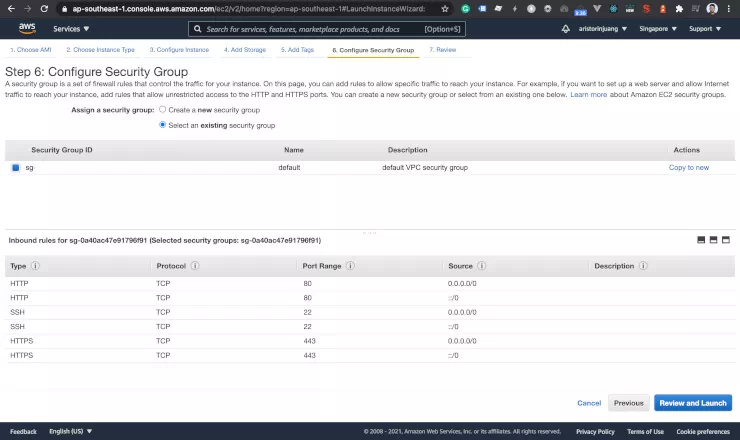Go to step 4 Add Storage
The image size is (740, 440).
(x=245, y=50)
